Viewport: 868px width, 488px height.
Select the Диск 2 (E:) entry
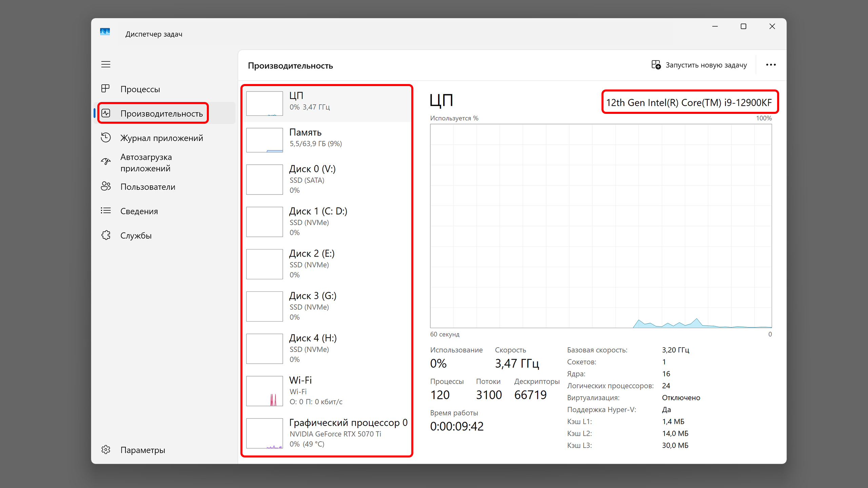[327, 264]
